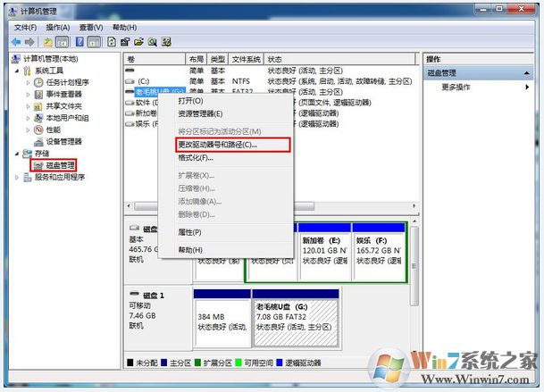The width and height of the screenshot is (544, 392).
Task: Click the blue Help question mark icon
Action: point(80,42)
